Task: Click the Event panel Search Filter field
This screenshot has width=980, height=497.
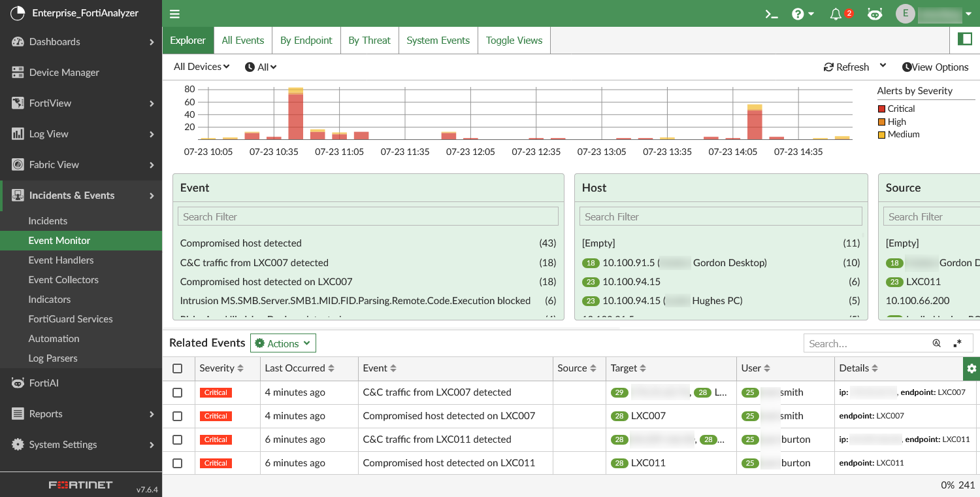Action: [368, 216]
